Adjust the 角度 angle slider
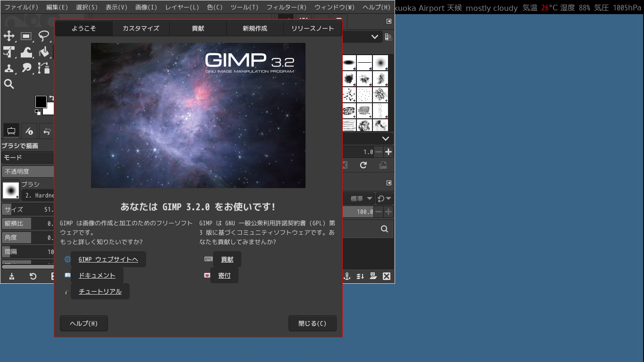The height and width of the screenshot is (362, 644). pyautogui.click(x=28, y=238)
